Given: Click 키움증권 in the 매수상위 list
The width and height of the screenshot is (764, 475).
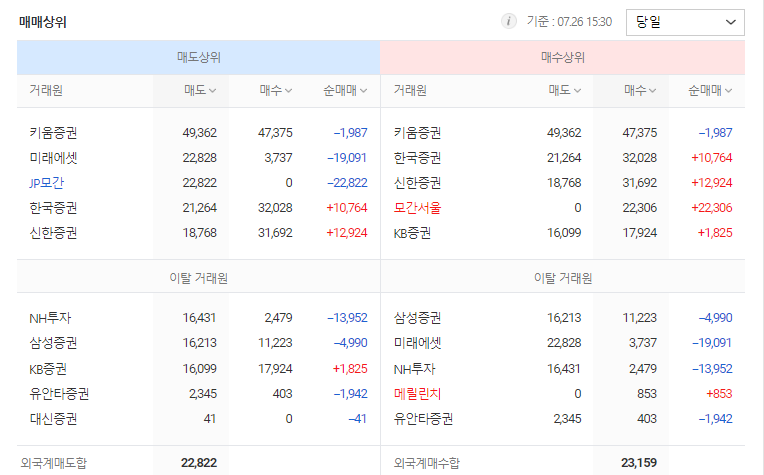Looking at the screenshot, I should [417, 133].
